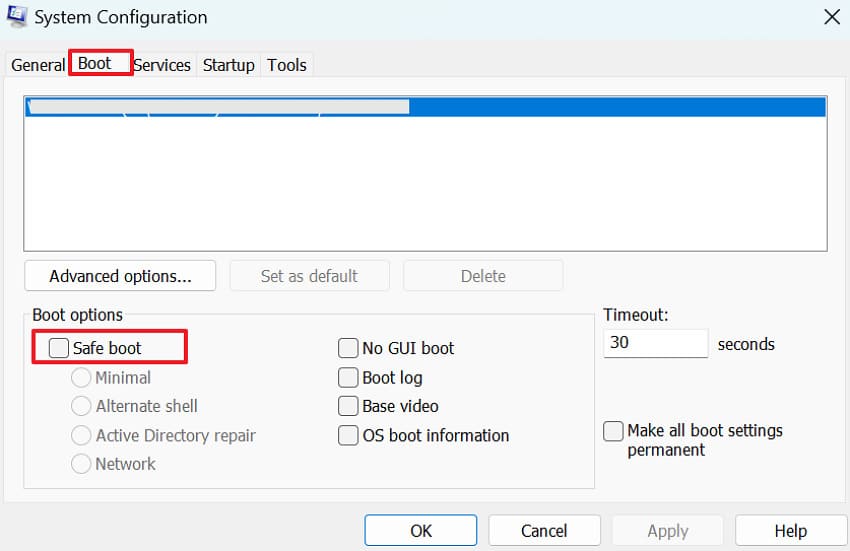The width and height of the screenshot is (850, 551).
Task: Check the No GUI boot option
Action: point(348,348)
